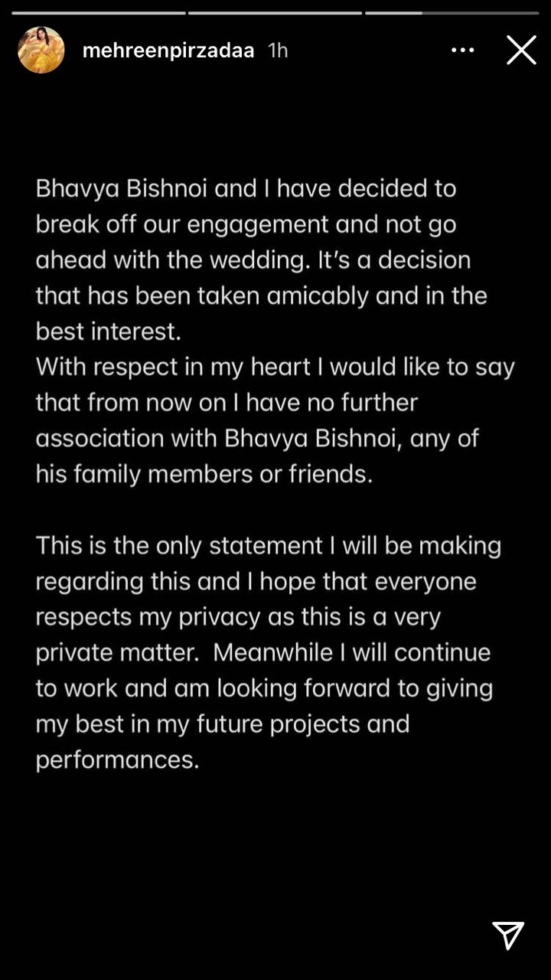Select the second story progress segment
Image resolution: width=551 pixels, height=980 pixels.
pos(275,12)
